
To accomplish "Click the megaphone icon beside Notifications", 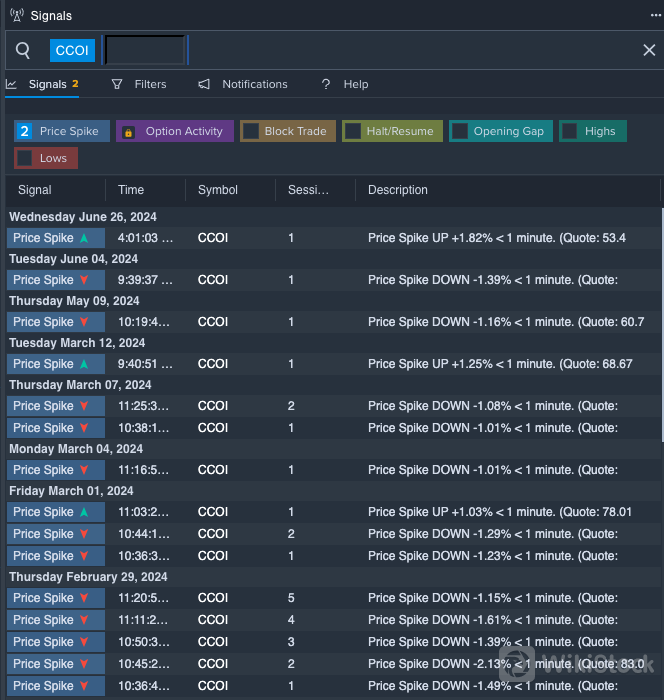I will [204, 85].
